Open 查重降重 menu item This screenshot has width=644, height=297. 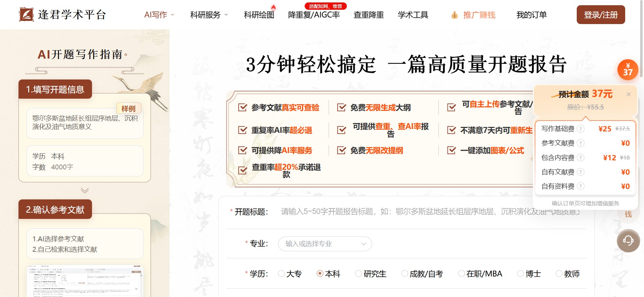(369, 15)
